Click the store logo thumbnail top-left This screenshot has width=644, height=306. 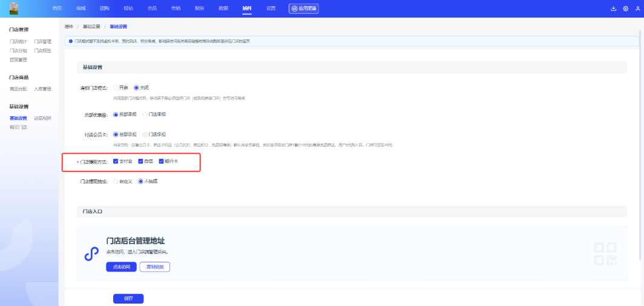pyautogui.click(x=13, y=8)
